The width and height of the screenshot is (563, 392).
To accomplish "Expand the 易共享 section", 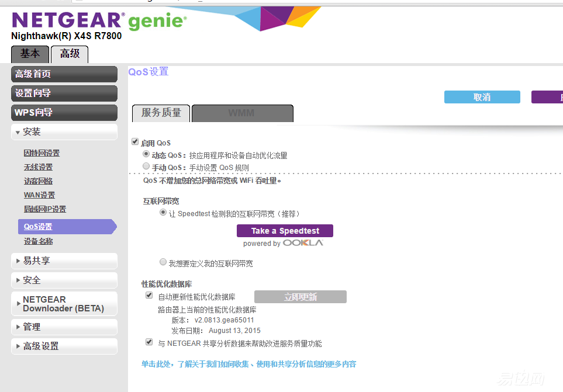I will [x=64, y=261].
